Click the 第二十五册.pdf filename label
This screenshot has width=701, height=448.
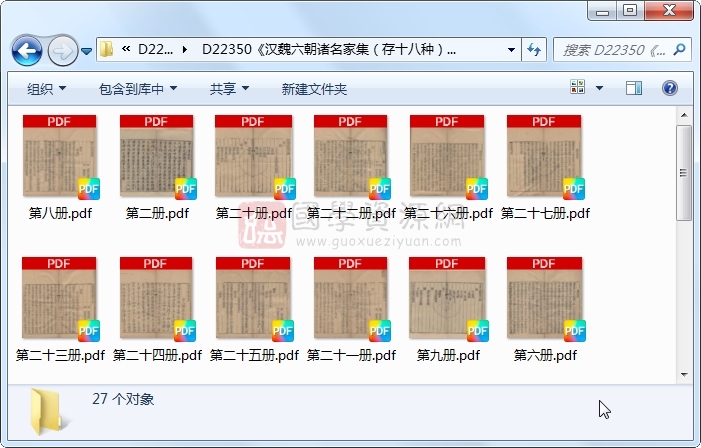[254, 355]
